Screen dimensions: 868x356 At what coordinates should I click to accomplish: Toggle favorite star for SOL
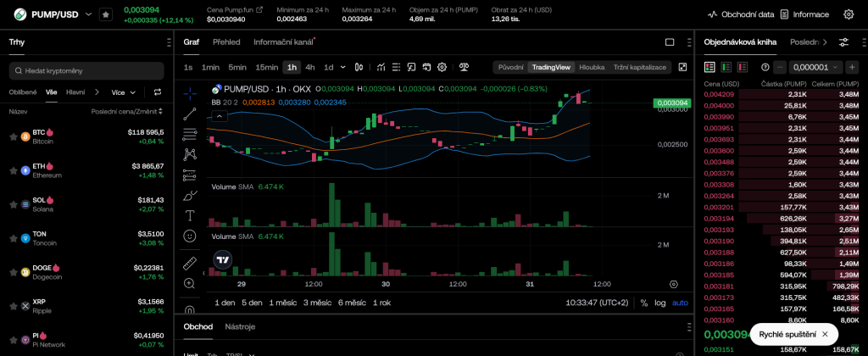coord(14,204)
